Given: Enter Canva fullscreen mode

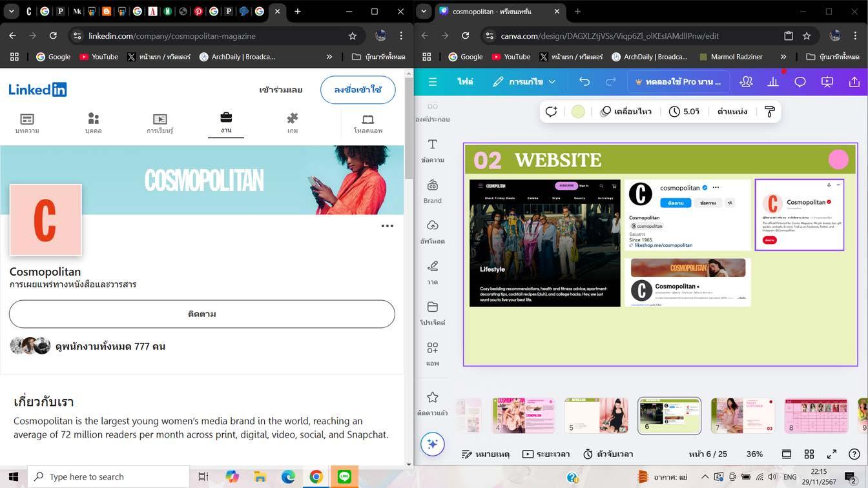Looking at the screenshot, I should pyautogui.click(x=832, y=454).
